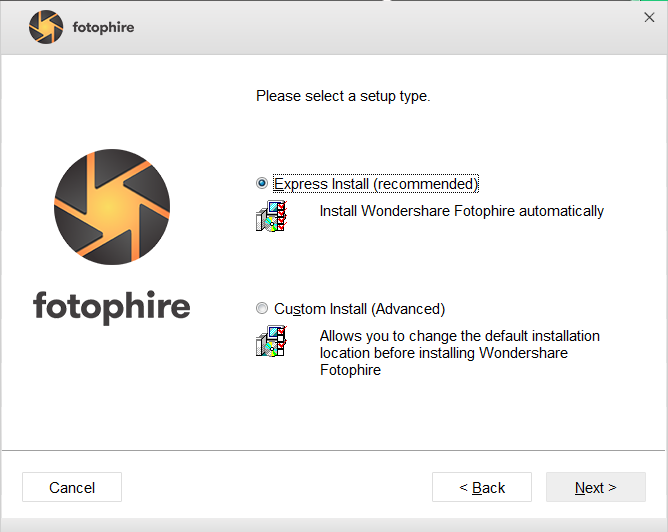Close the installer window
The height and width of the screenshot is (532, 668).
[x=649, y=17]
